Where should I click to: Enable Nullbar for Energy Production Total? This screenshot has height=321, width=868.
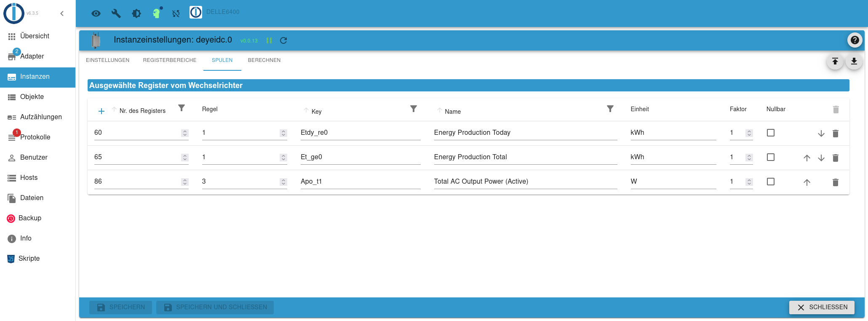point(771,157)
